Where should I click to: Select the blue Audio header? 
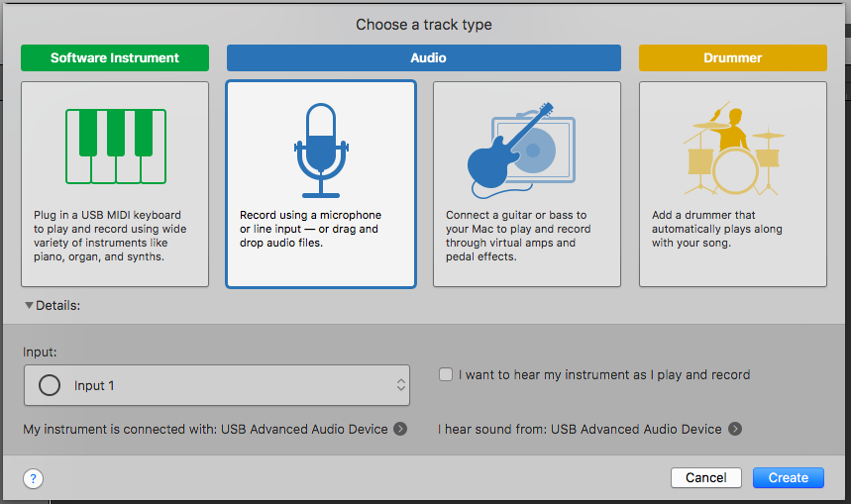tap(424, 58)
